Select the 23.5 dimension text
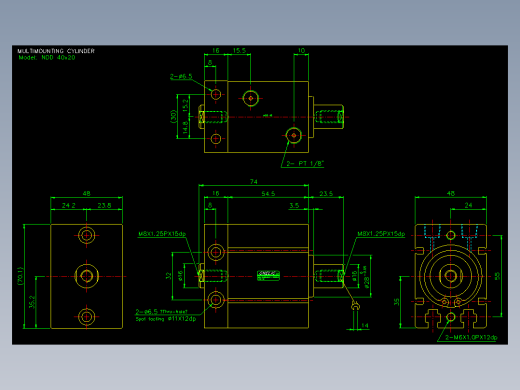Screen dimensions: 520x390 click(326, 194)
